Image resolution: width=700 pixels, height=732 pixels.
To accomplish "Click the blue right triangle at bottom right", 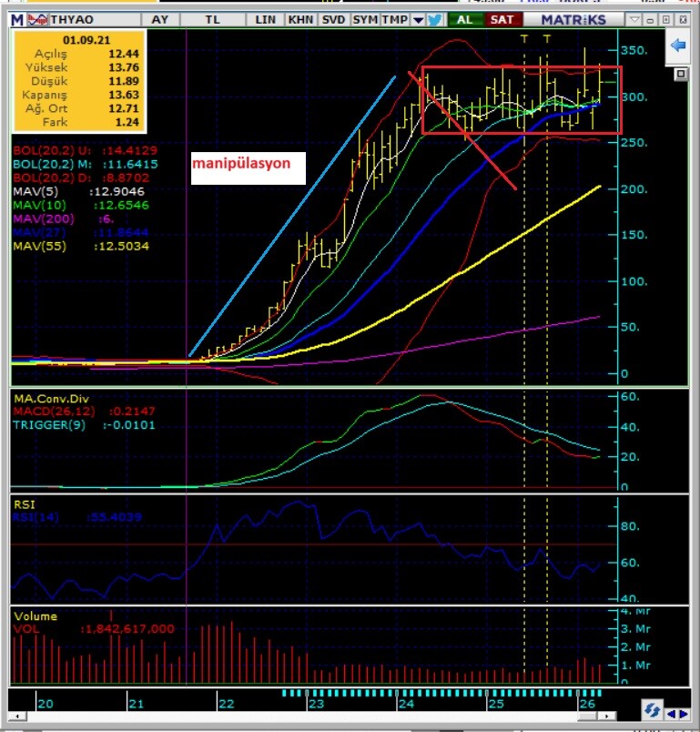I will [x=683, y=713].
